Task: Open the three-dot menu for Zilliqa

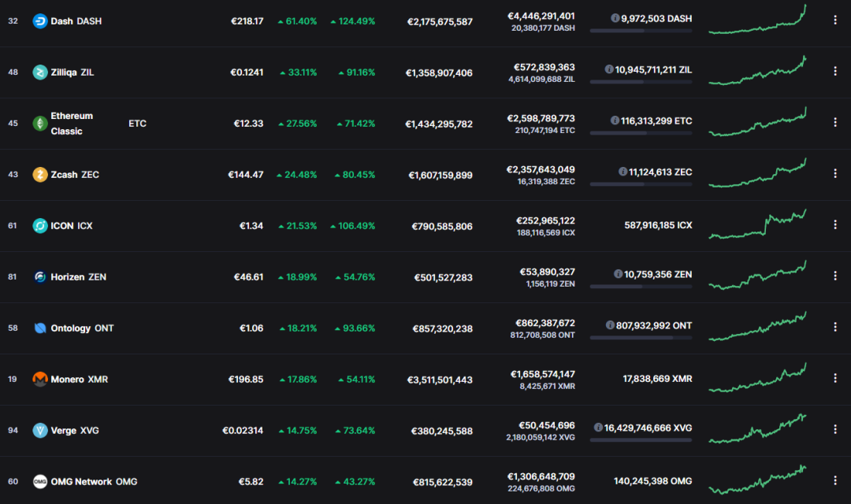Action: [x=834, y=71]
